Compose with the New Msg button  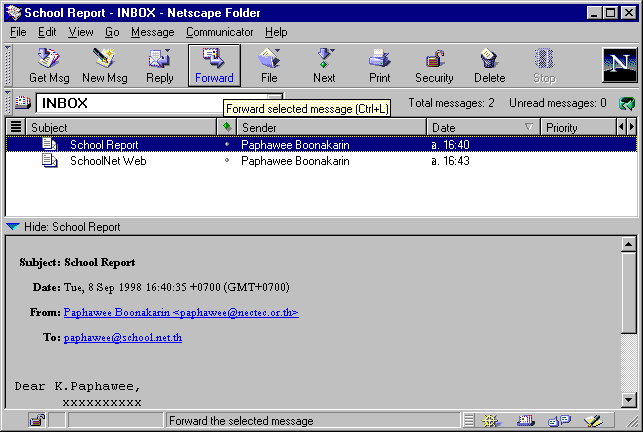click(x=105, y=66)
